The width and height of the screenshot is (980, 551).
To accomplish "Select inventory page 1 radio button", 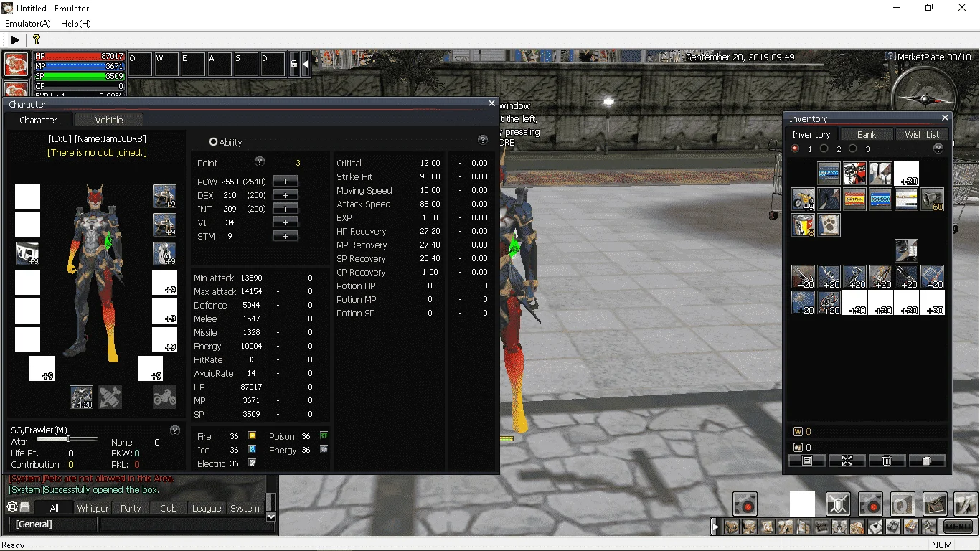I will coord(795,149).
